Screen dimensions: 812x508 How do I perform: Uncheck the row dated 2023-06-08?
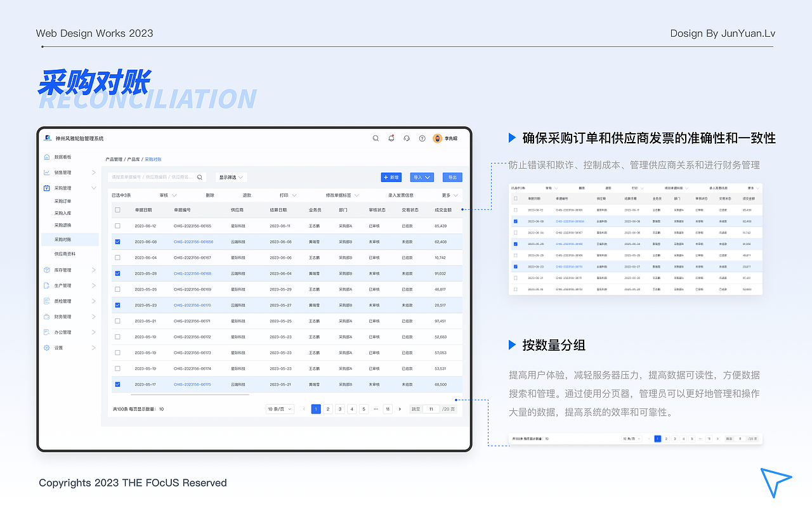(x=117, y=242)
